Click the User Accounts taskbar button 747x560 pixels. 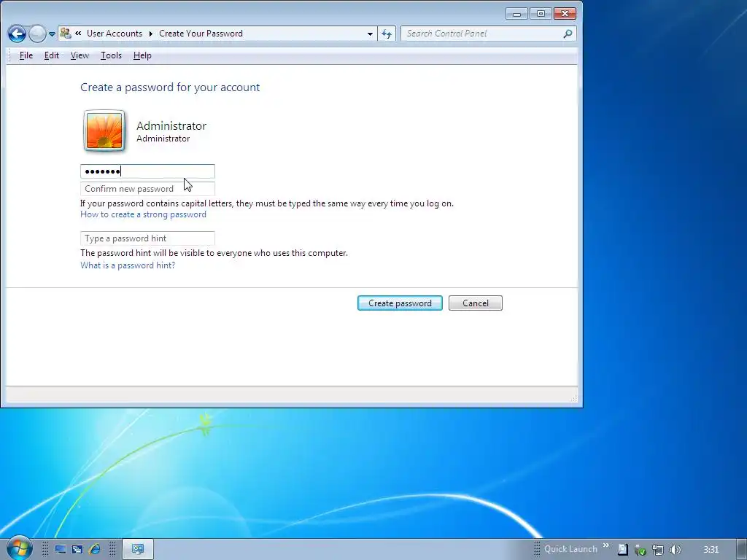(138, 550)
